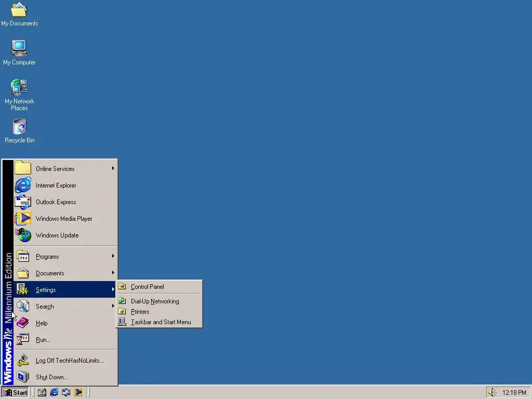Click the Shut Down icon
Screen dimensions: 532x399
23,377
